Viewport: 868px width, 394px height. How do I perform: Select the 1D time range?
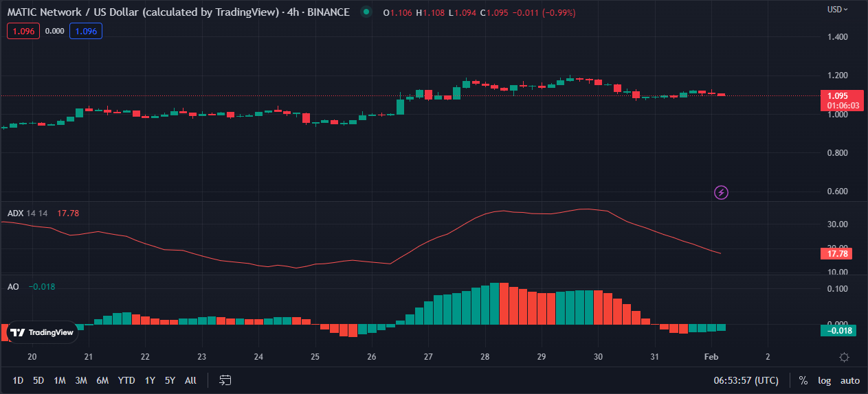coord(18,380)
